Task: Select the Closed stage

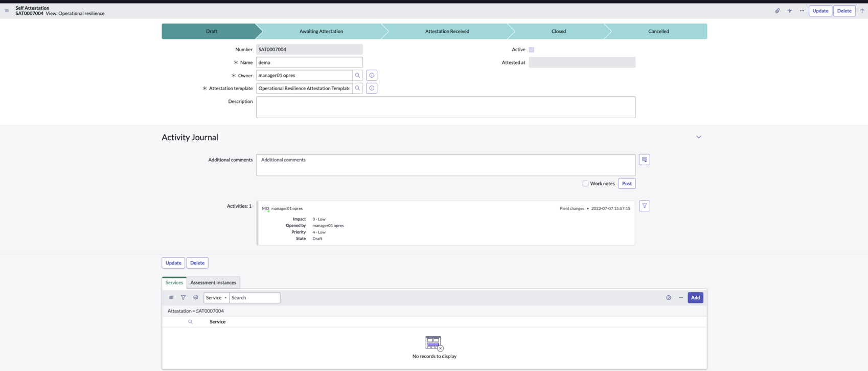Action: pyautogui.click(x=558, y=31)
